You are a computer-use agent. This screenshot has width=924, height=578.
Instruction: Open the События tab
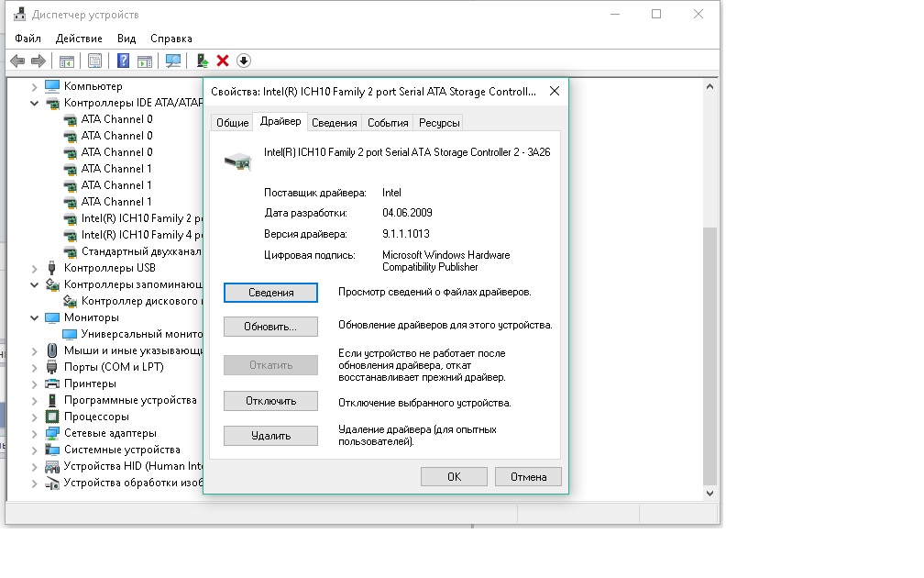[388, 123]
